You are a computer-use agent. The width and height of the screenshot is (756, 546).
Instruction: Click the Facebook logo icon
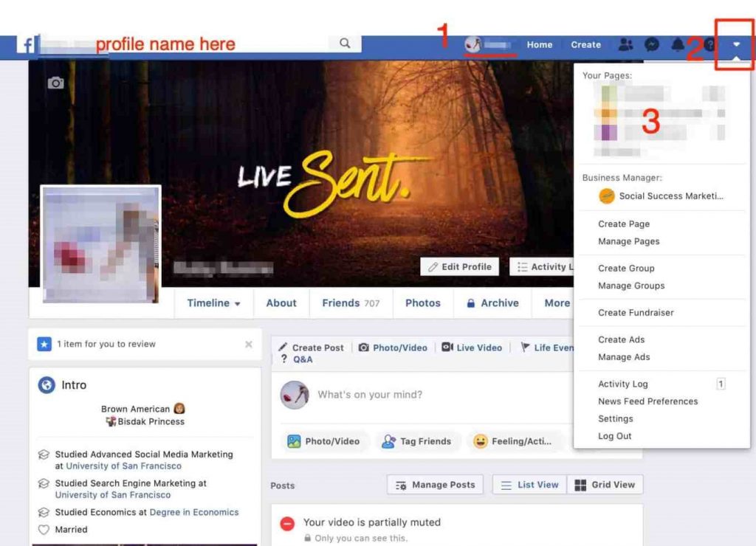27,45
